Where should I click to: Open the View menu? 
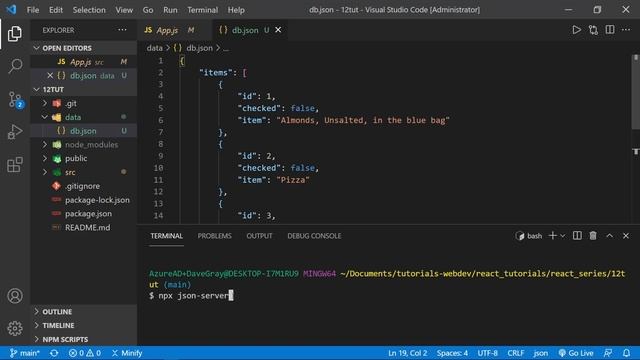click(124, 10)
